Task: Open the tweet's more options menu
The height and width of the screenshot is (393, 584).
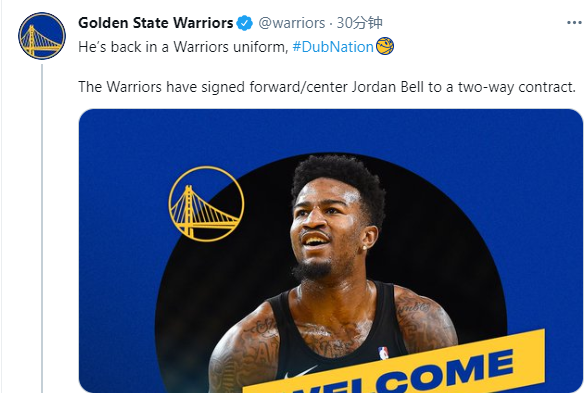Action: tap(574, 23)
